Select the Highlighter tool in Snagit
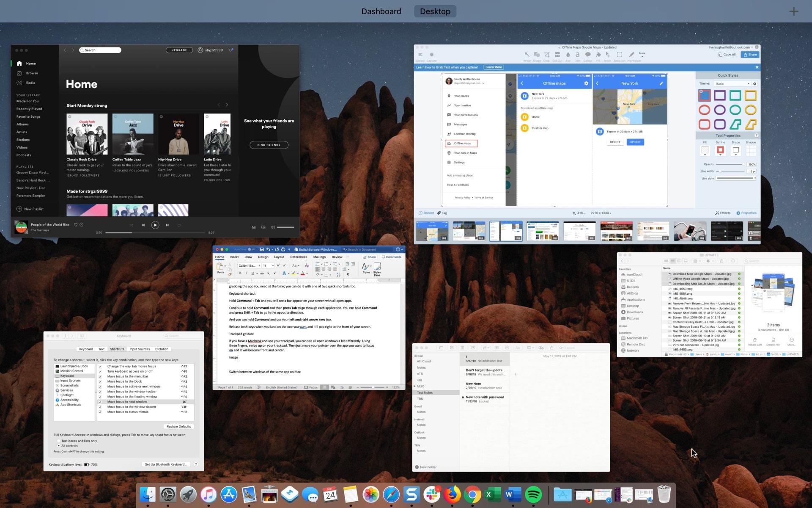The image size is (812, 508). (x=631, y=55)
